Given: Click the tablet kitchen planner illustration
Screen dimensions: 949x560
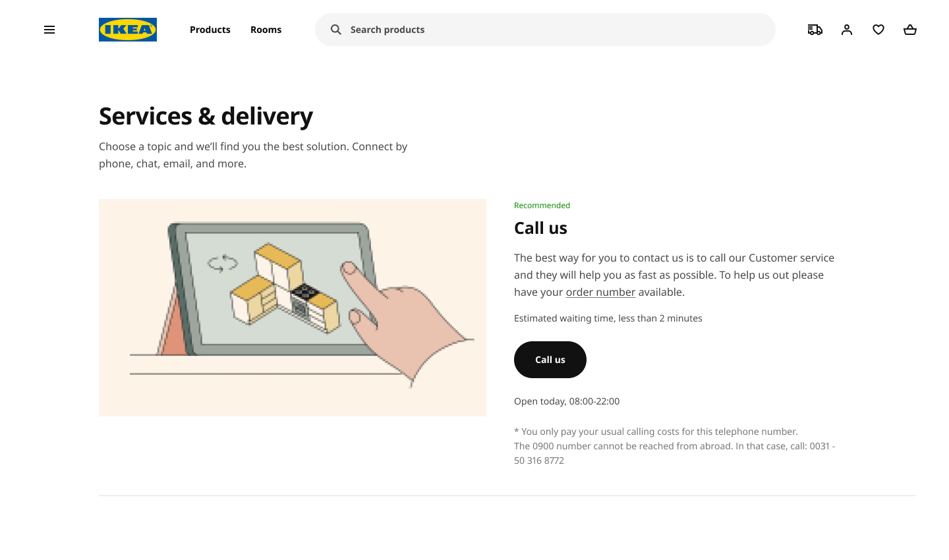Looking at the screenshot, I should pos(293,308).
